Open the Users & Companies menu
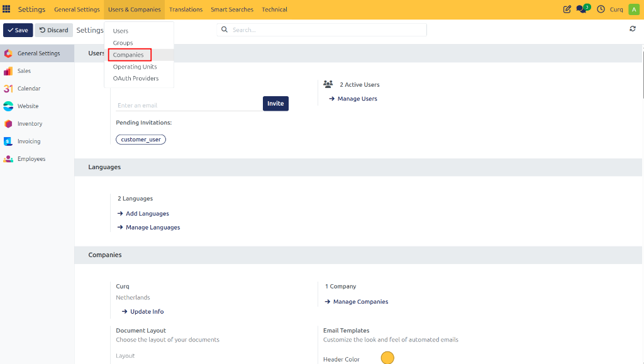This screenshot has height=364, width=644. (x=135, y=9)
